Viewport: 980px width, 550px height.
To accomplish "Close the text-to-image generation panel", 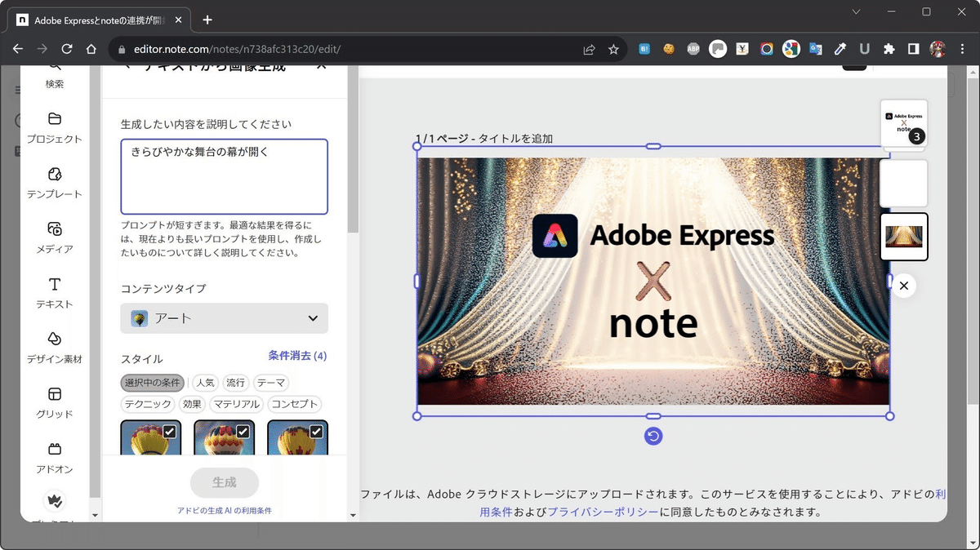I will 321,67.
